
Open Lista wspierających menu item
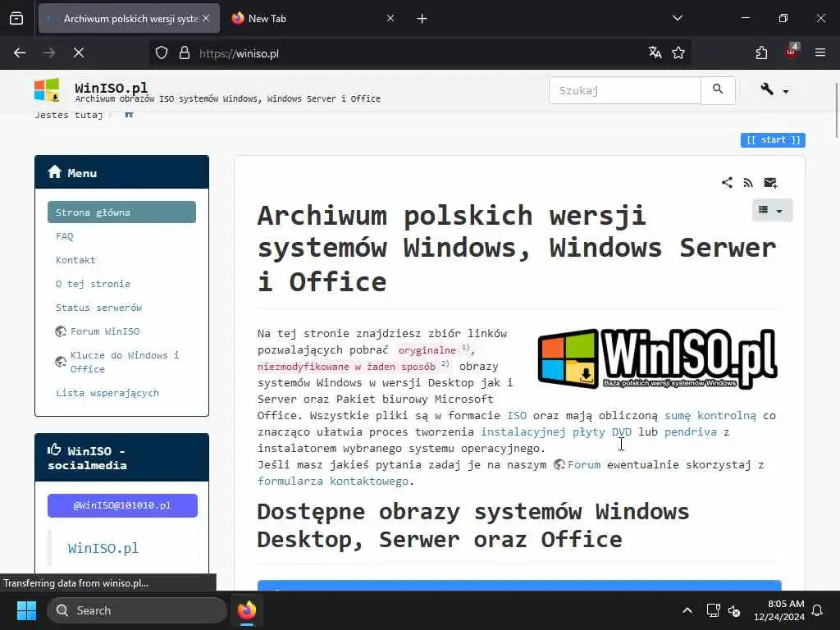coord(107,393)
